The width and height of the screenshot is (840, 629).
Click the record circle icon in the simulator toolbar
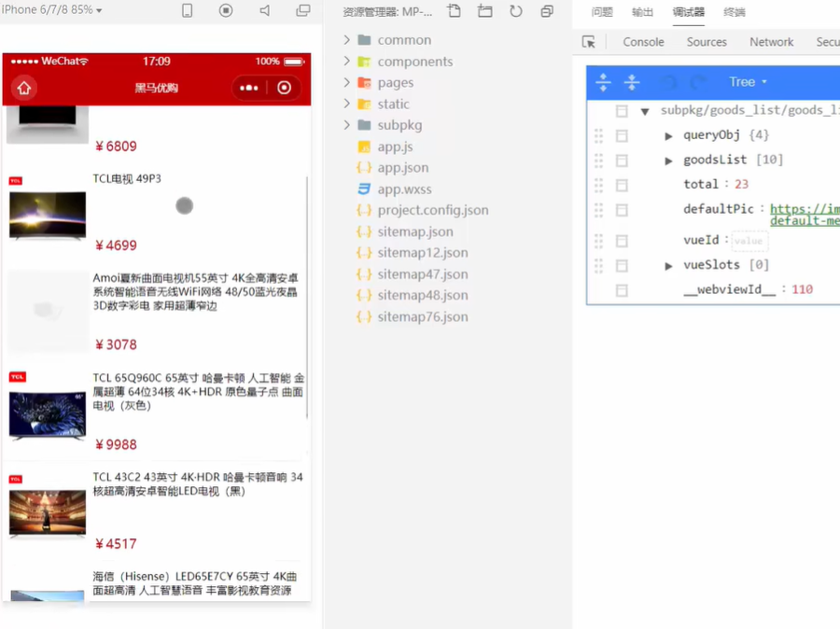[x=226, y=10]
